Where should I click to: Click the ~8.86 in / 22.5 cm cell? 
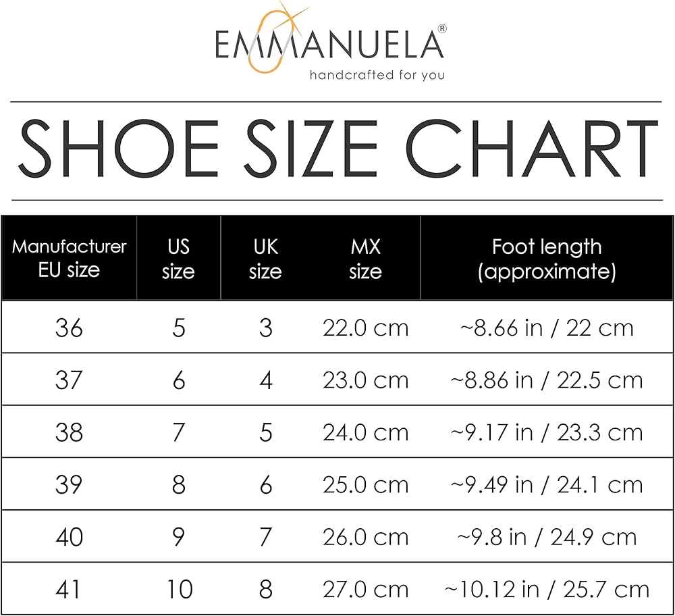546,380
